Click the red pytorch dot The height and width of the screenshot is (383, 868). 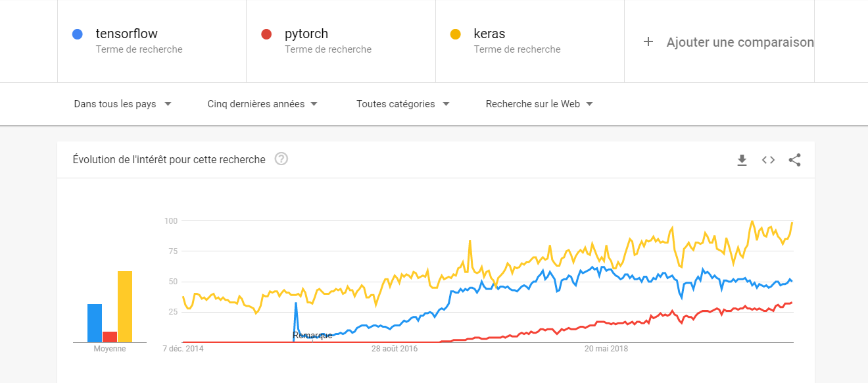point(266,34)
